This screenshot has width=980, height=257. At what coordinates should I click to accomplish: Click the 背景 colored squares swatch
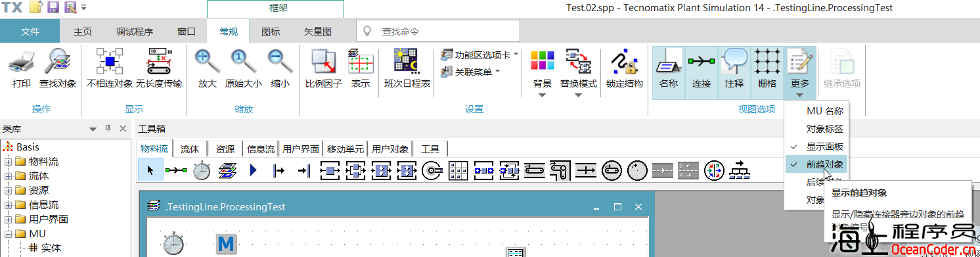pos(542,61)
